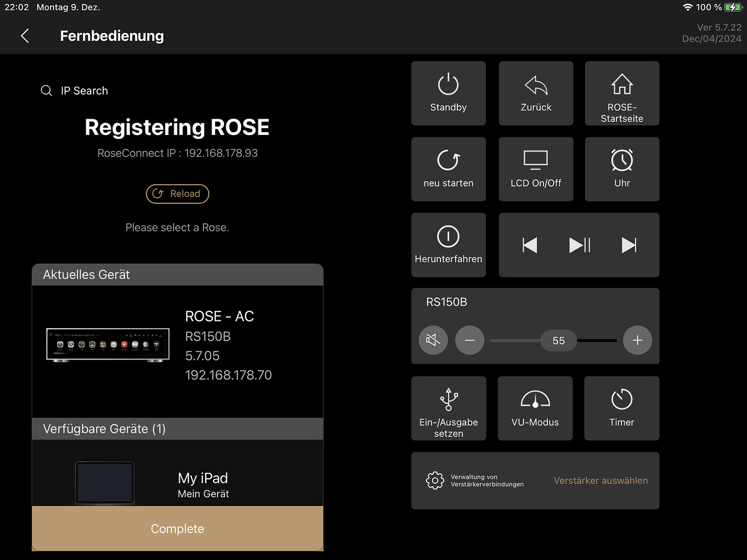
Task: Tap the ROSE RS150B device thumbnail
Action: coord(108,345)
